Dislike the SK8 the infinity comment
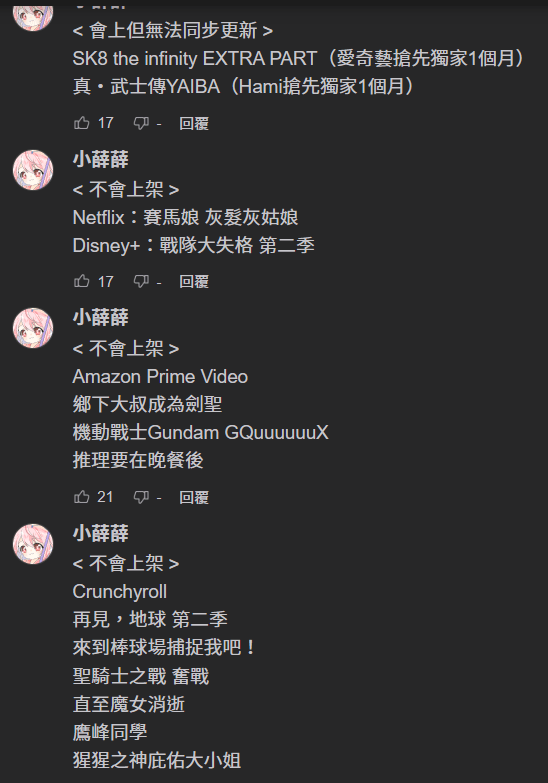 (x=141, y=123)
